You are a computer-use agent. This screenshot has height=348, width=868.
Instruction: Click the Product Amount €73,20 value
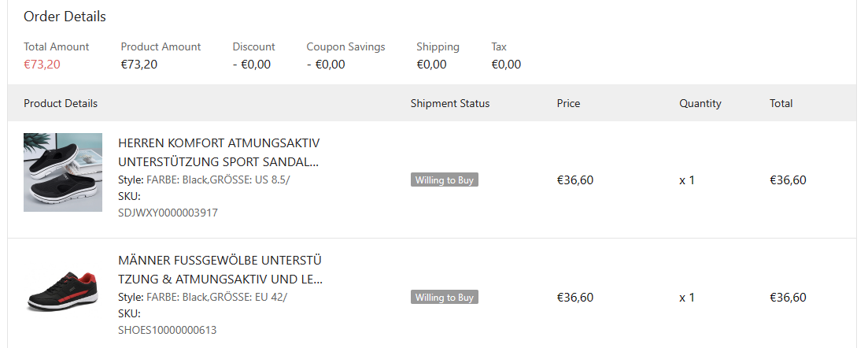139,65
